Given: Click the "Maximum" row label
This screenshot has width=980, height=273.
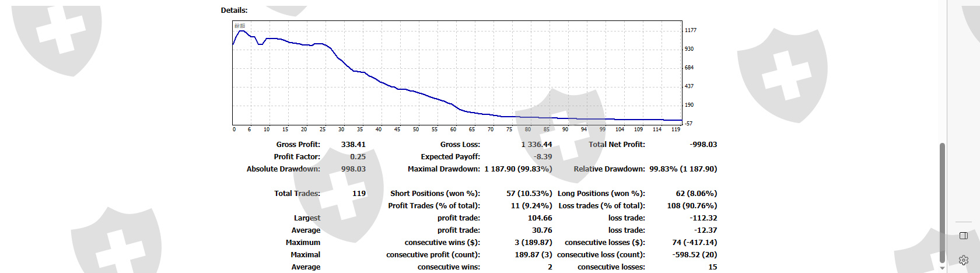Looking at the screenshot, I should click(303, 243).
